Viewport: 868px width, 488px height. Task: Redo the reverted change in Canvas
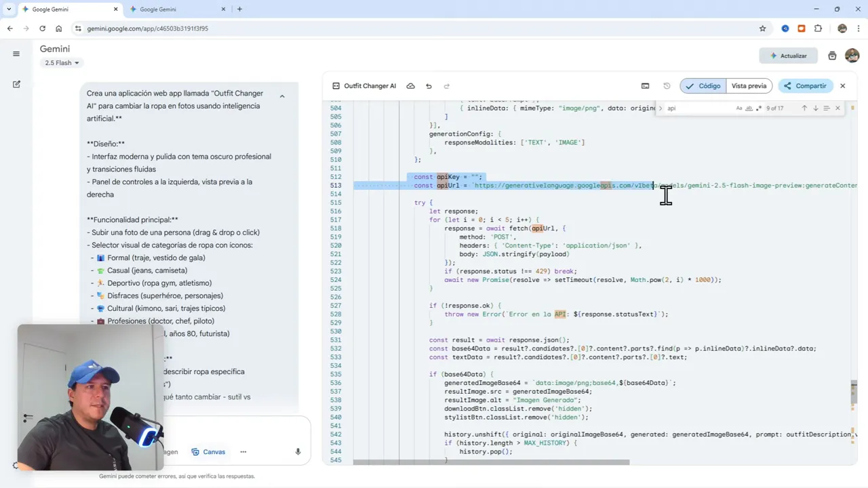(x=446, y=86)
